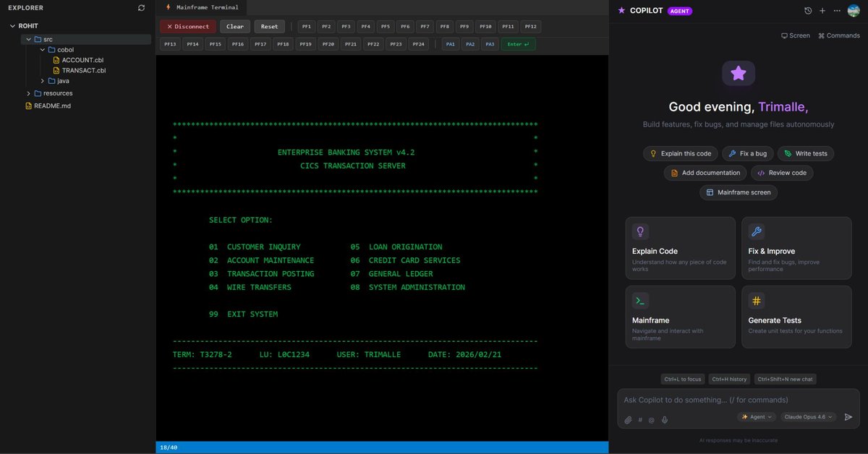Send the PA3 key
868x454 pixels.
[490, 44]
